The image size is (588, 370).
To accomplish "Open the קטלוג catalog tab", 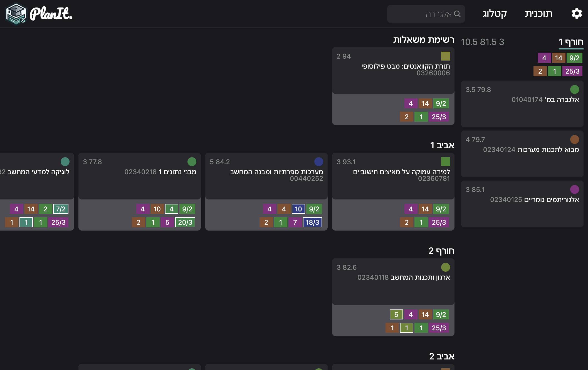I will (x=495, y=14).
